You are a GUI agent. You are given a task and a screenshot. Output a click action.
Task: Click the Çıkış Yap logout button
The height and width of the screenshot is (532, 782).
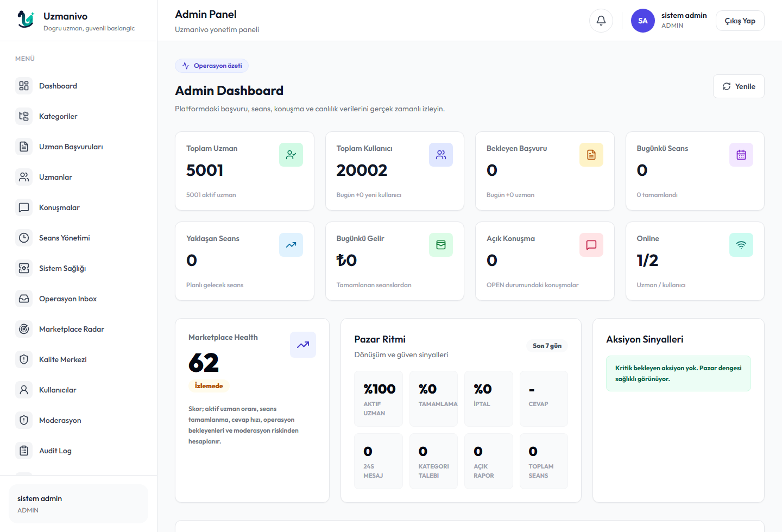pyautogui.click(x=740, y=21)
